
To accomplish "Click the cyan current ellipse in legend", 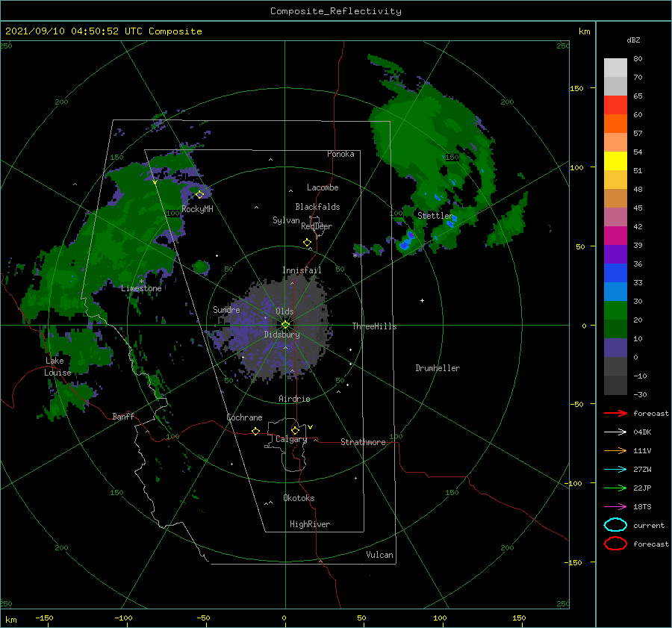I will point(615,525).
